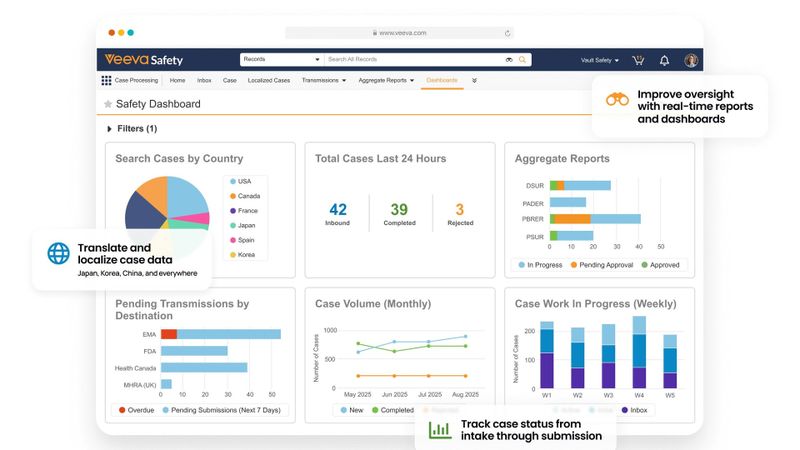Viewport: 800px width, 450px height.
Task: Reload the page in the address bar
Action: pos(507,33)
